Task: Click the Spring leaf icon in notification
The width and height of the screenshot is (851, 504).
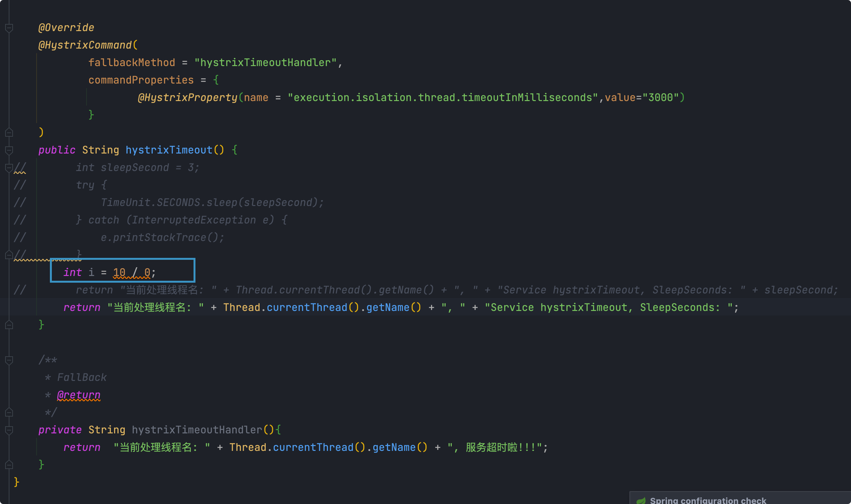Action: (641, 501)
